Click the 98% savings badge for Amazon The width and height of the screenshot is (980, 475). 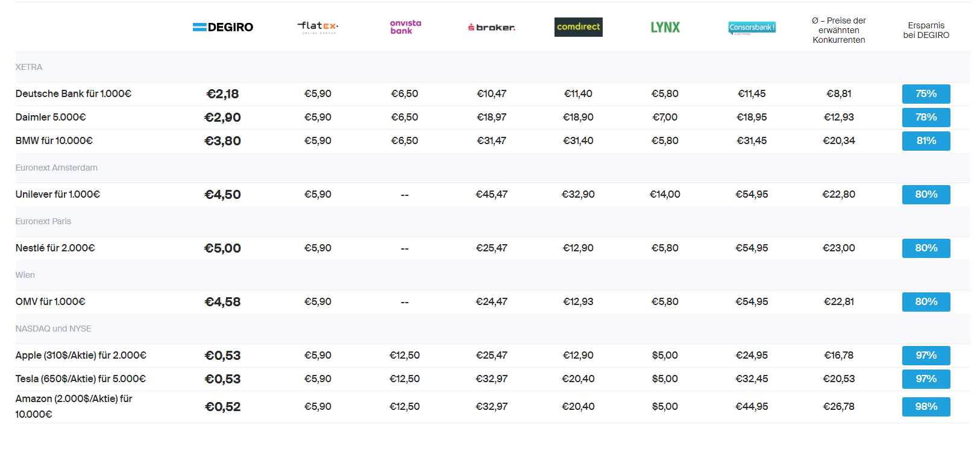926,407
